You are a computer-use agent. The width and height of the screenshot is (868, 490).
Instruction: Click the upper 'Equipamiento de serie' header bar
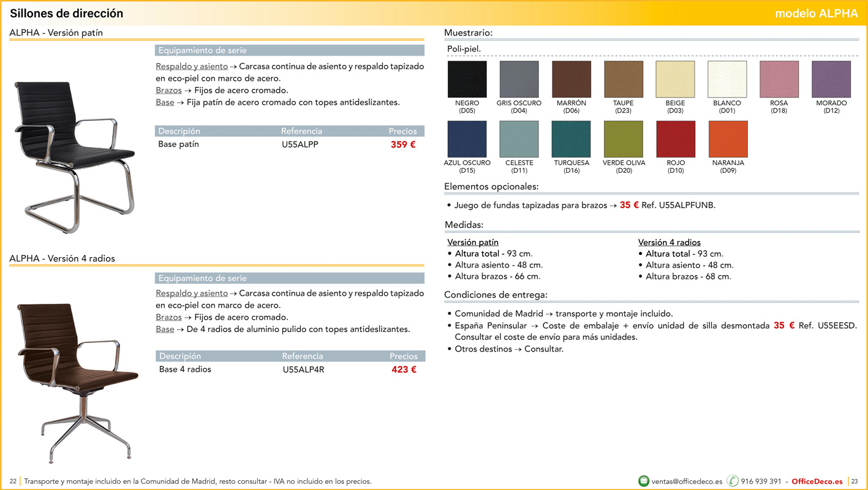290,50
